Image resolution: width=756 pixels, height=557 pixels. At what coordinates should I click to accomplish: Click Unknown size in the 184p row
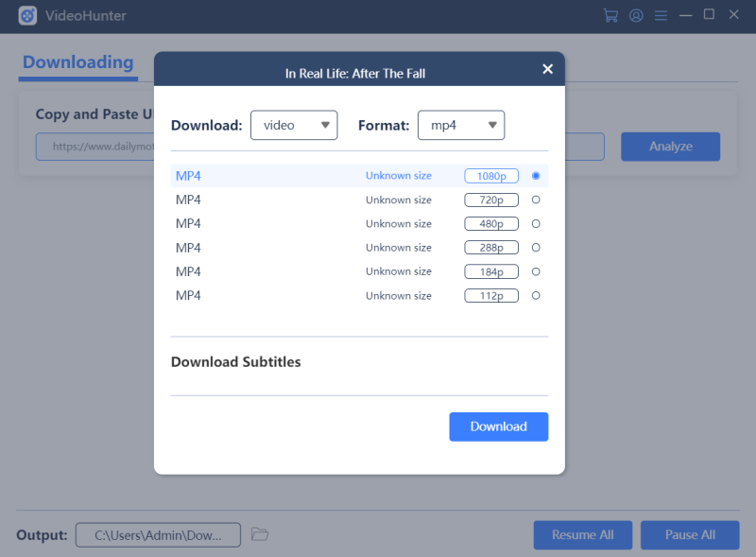click(398, 271)
